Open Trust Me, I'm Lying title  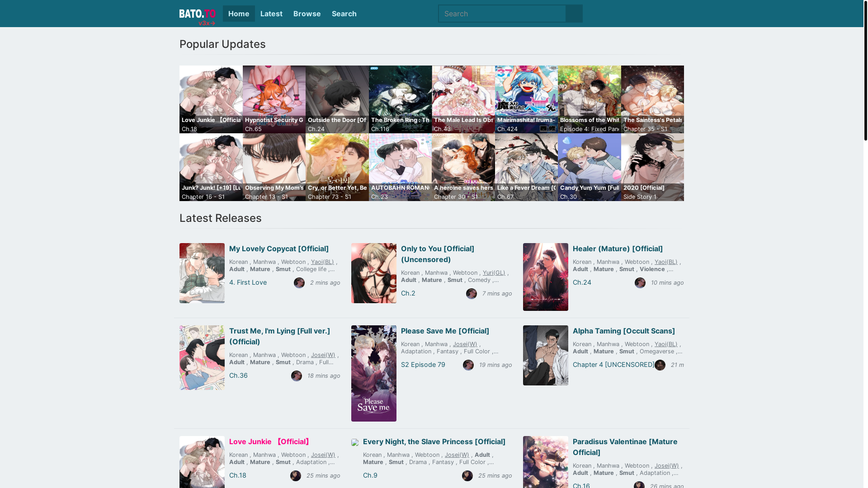279,336
